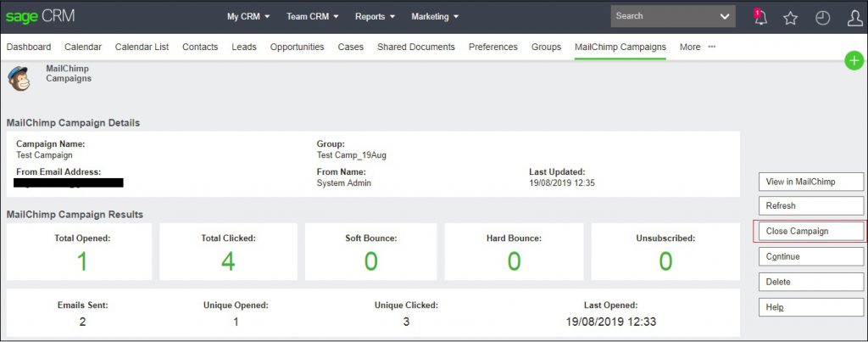Expand the Team CRM menu
Image resolution: width=868 pixels, height=342 pixels.
pos(312,17)
